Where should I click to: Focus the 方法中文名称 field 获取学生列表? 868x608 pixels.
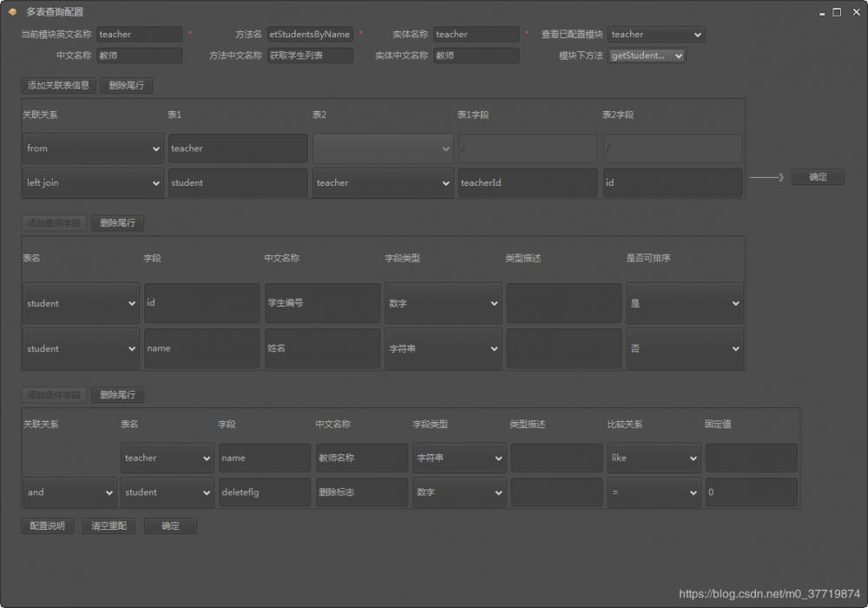310,56
